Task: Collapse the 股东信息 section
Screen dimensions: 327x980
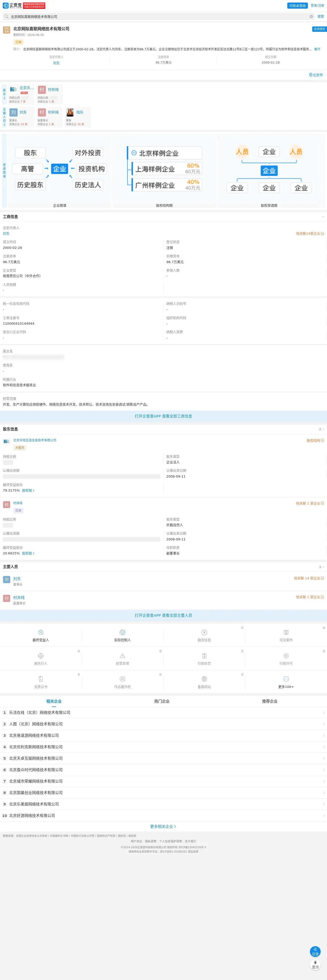Action: coord(323,429)
